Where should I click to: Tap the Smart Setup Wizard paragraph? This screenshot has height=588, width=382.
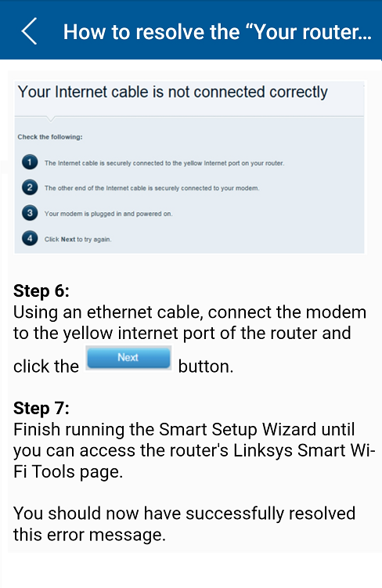coord(194,450)
